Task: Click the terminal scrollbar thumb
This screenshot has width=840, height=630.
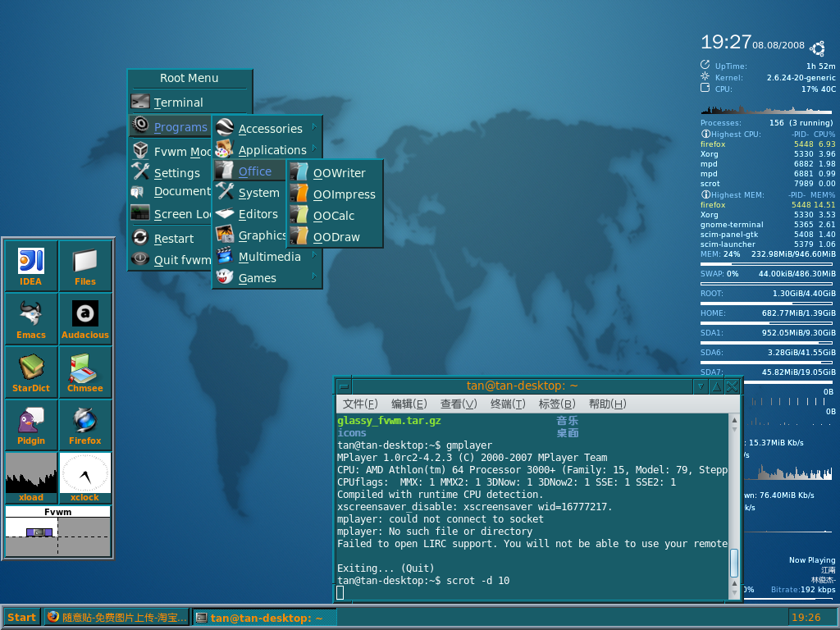Action: (734, 563)
